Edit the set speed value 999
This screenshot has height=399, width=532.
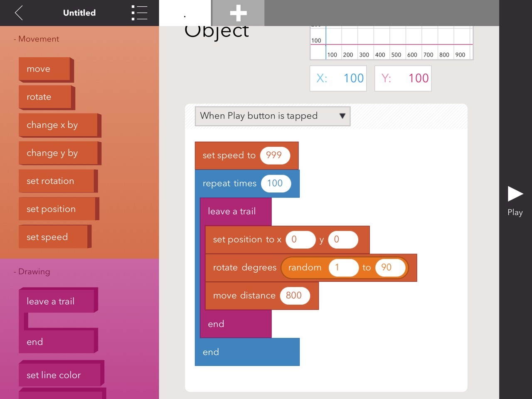tap(274, 155)
